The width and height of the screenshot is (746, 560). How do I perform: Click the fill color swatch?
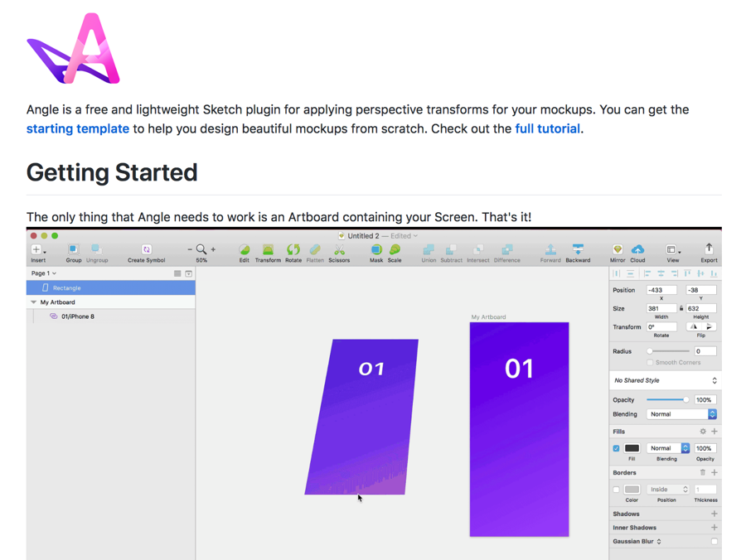tap(632, 448)
